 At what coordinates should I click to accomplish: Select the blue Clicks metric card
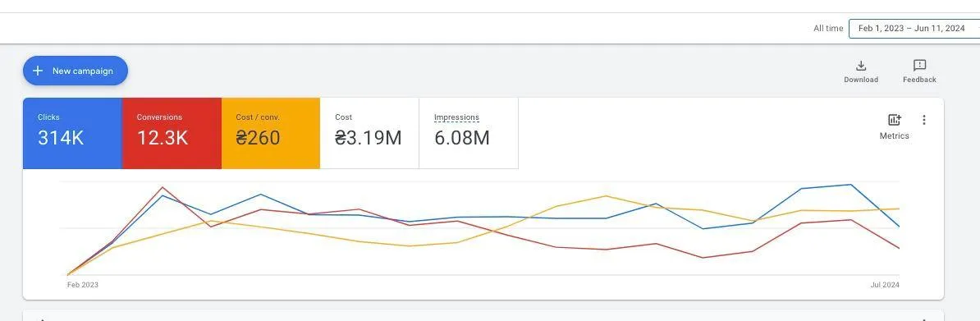coord(72,133)
